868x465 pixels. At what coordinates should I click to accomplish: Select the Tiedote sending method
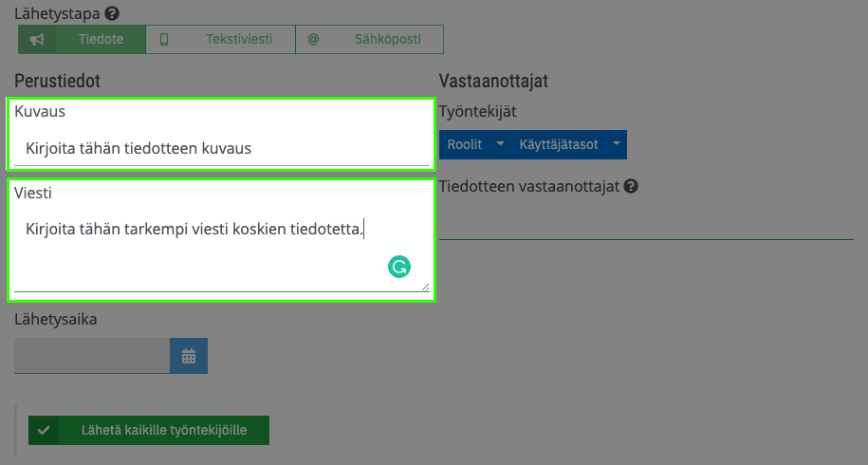(x=82, y=39)
